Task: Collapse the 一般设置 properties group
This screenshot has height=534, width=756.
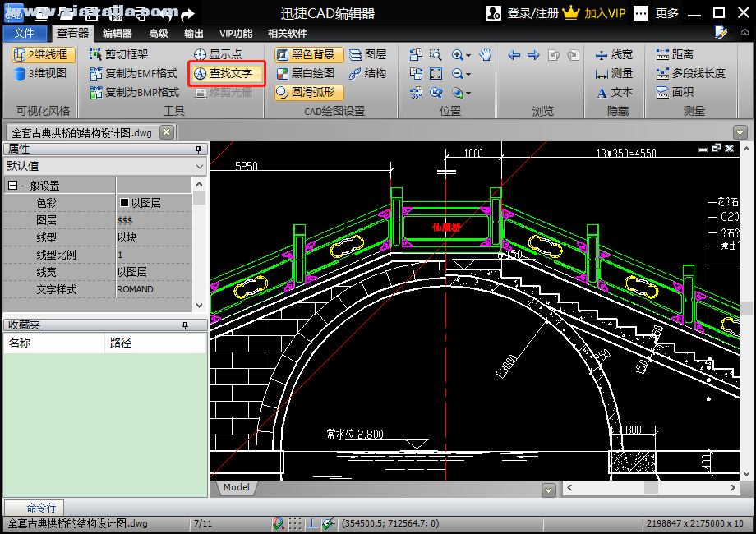Action: tap(13, 186)
